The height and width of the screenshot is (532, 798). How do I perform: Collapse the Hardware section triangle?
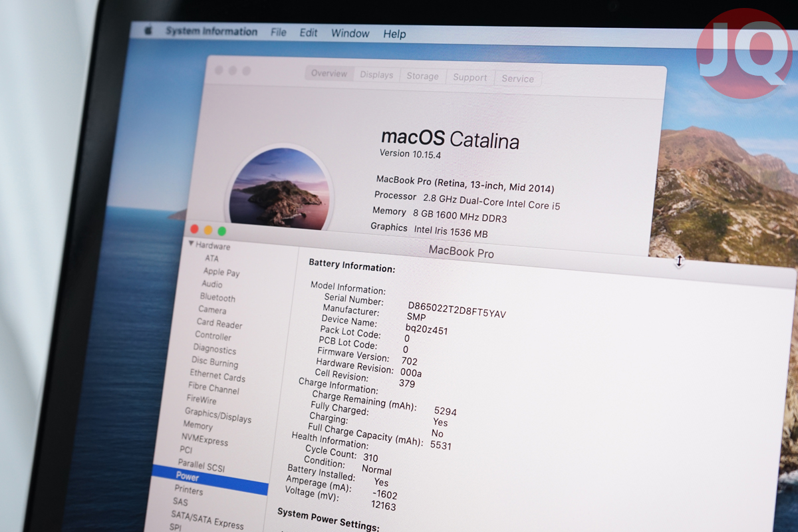tap(191, 244)
